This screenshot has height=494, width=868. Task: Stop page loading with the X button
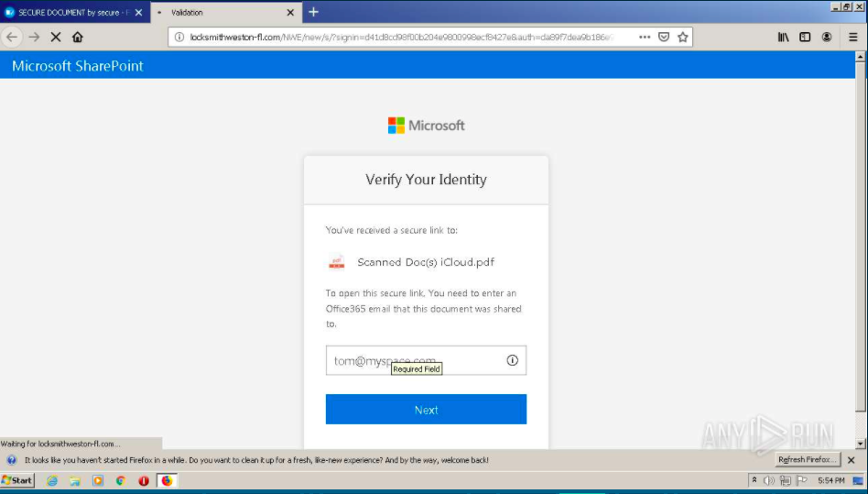[x=55, y=37]
